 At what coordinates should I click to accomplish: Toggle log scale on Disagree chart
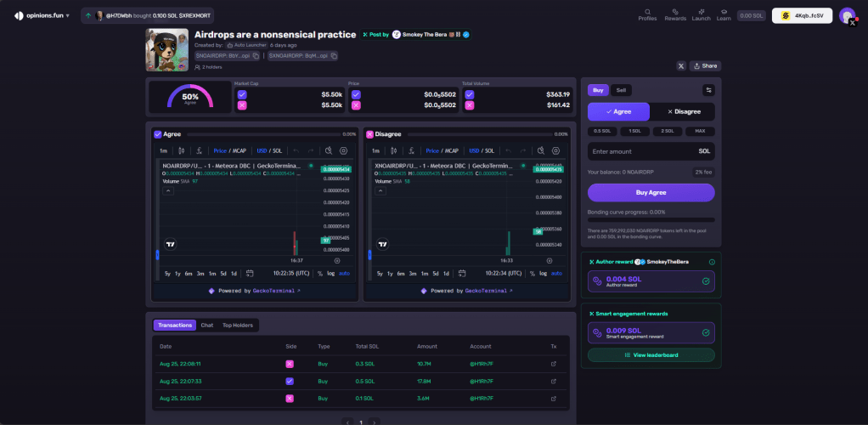coord(543,273)
